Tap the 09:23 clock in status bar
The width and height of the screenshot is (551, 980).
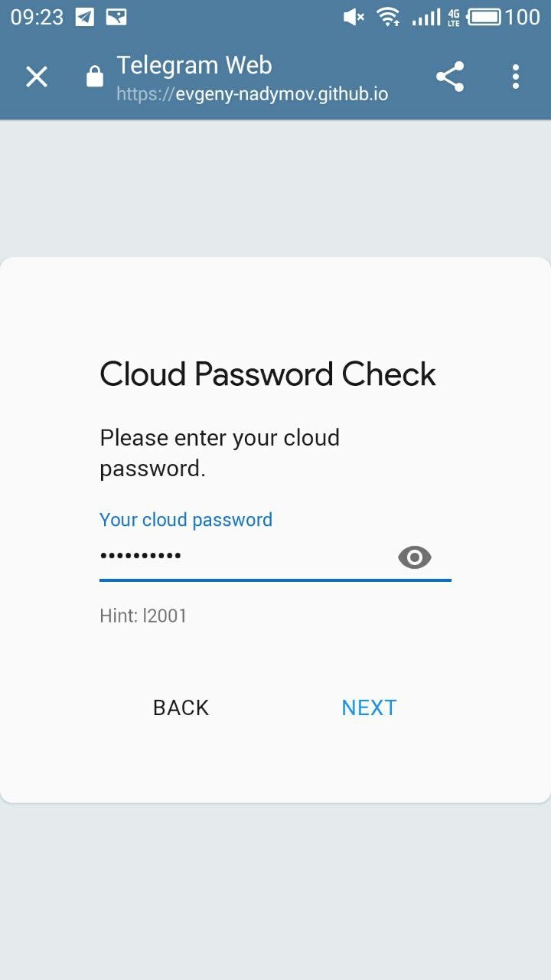click(37, 17)
